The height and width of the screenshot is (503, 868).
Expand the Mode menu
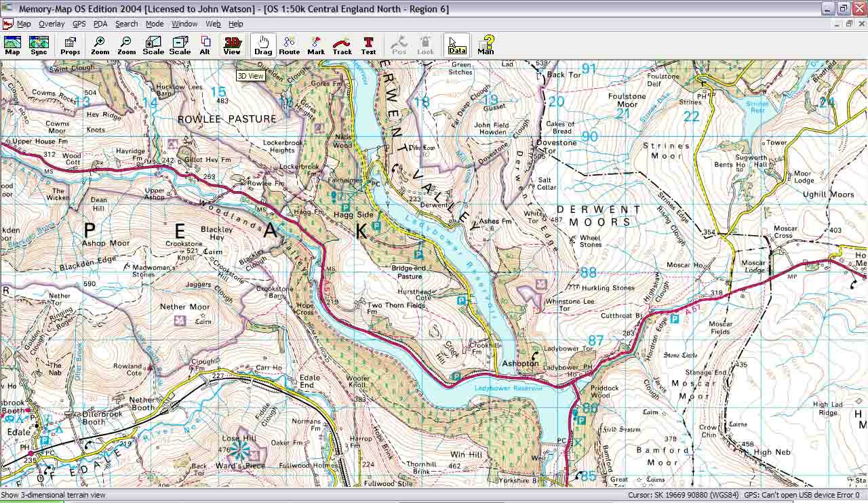coord(155,24)
